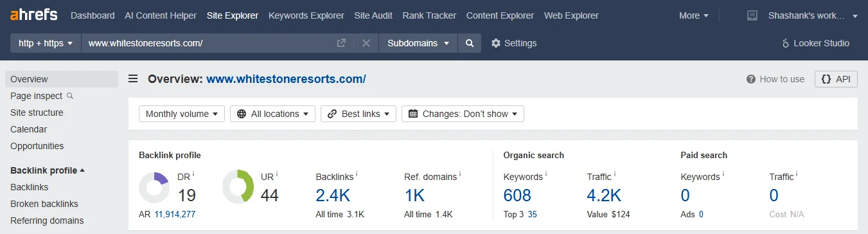
Task: Open the All locations dropdown
Action: click(x=272, y=114)
